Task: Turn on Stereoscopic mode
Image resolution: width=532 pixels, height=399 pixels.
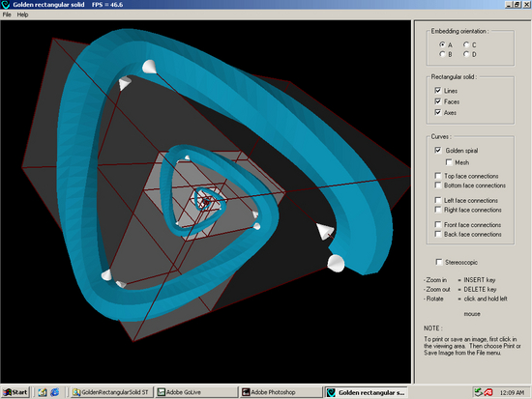Action: click(439, 262)
